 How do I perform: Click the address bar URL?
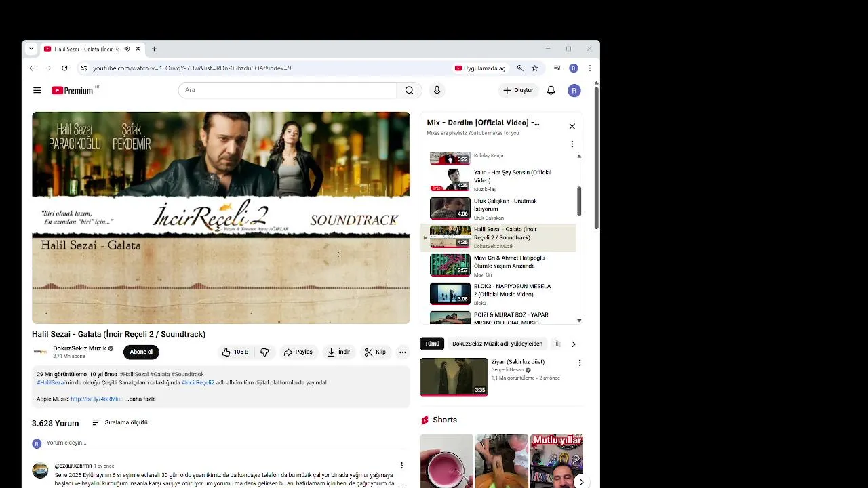[x=192, y=68]
